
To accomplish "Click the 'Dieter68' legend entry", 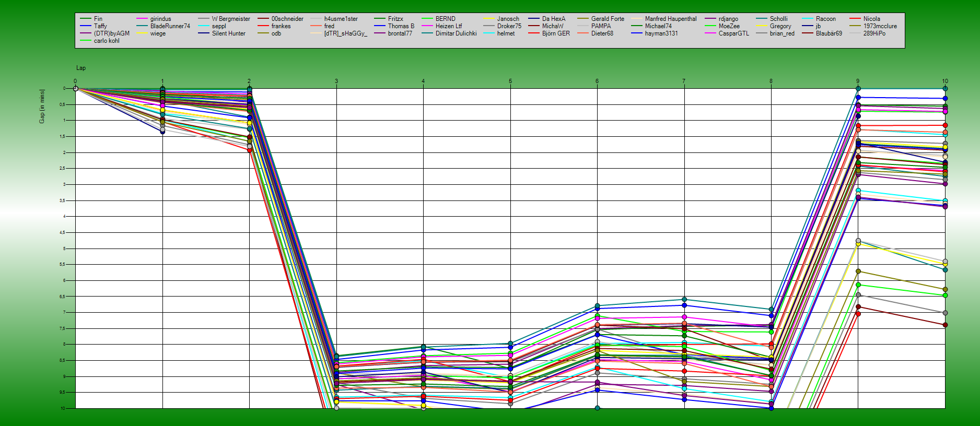I will click(x=602, y=33).
